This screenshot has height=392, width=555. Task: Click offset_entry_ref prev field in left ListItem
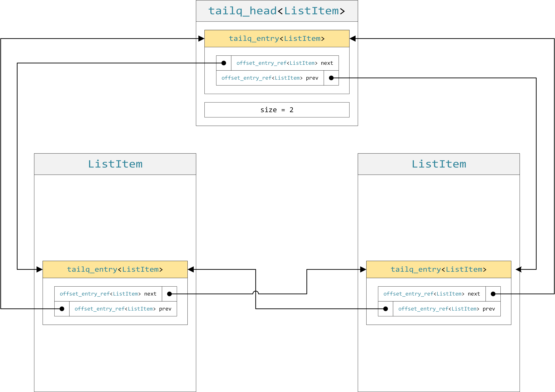123,309
